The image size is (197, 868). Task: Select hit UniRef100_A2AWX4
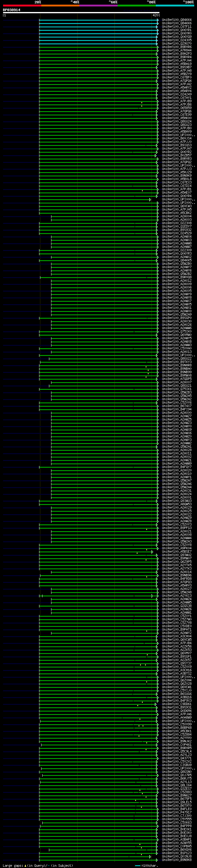(x=177, y=237)
